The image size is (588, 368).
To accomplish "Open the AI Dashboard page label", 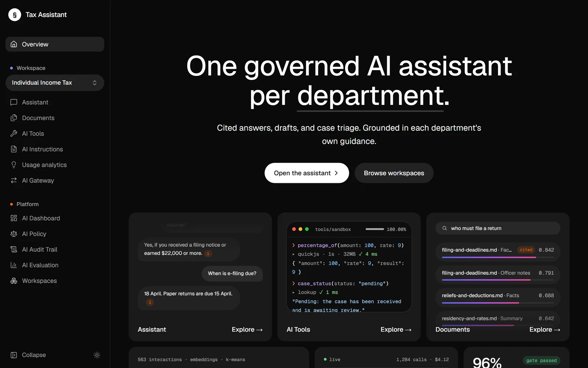I will coord(41,218).
